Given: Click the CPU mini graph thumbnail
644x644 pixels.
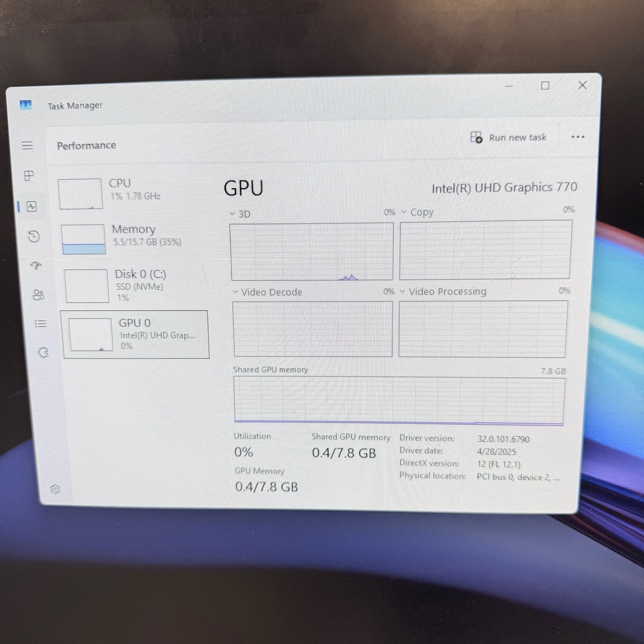Looking at the screenshot, I should pyautogui.click(x=81, y=194).
